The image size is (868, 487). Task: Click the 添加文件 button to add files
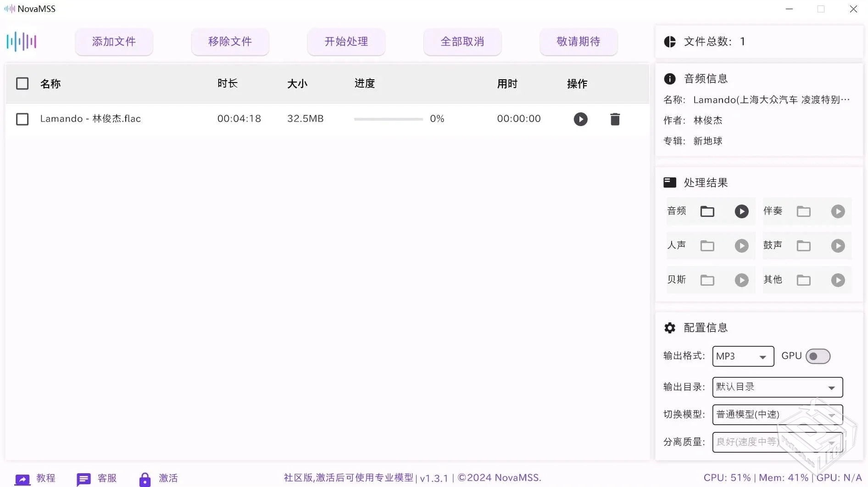(114, 41)
